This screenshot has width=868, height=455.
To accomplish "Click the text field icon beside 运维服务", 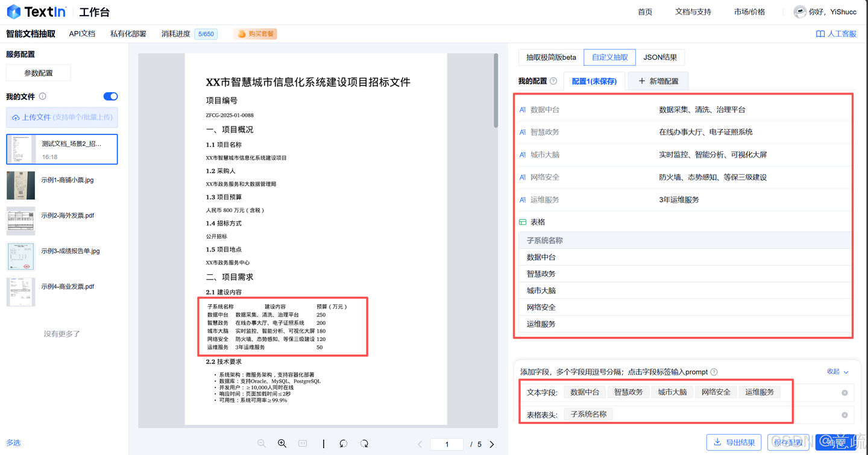I will tap(523, 199).
